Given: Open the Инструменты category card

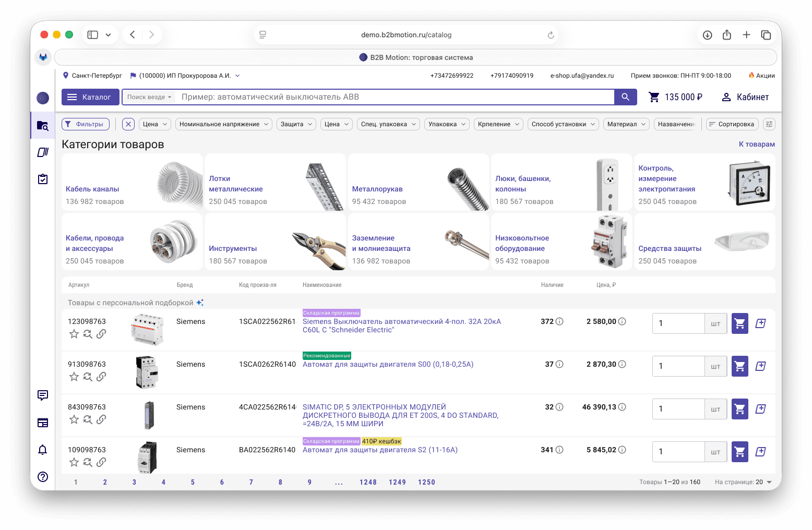Looking at the screenshot, I should tap(275, 242).
